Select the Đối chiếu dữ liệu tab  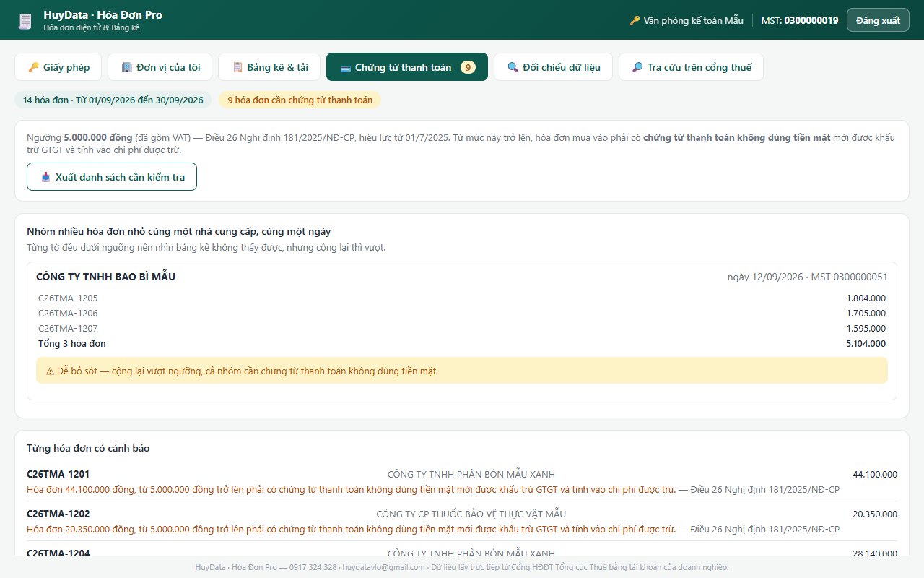point(553,67)
